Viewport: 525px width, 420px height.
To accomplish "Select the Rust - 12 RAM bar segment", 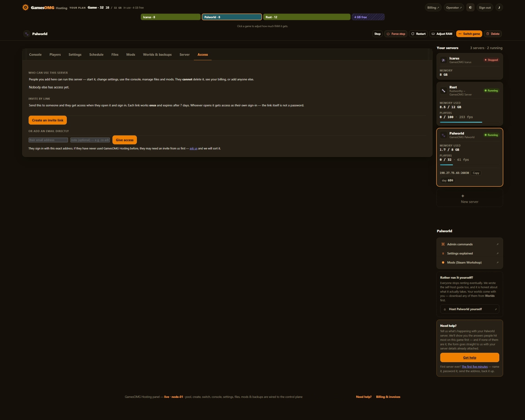I will 307,17.
